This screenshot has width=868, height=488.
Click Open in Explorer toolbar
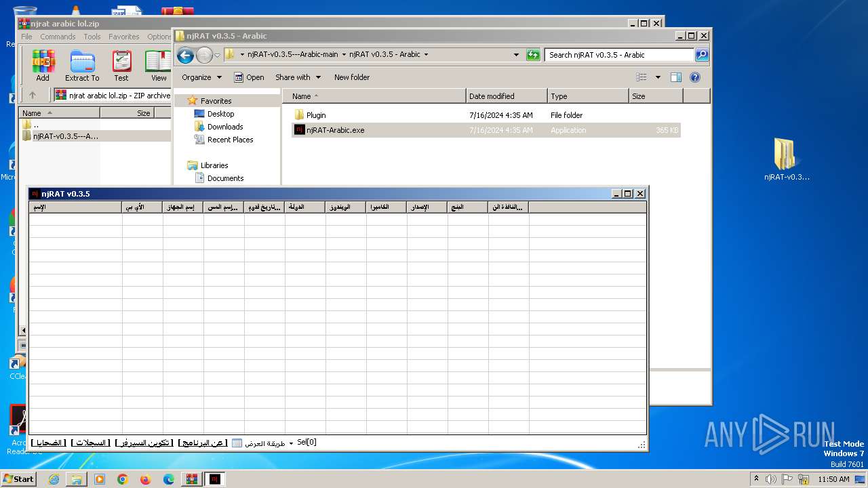(x=249, y=77)
